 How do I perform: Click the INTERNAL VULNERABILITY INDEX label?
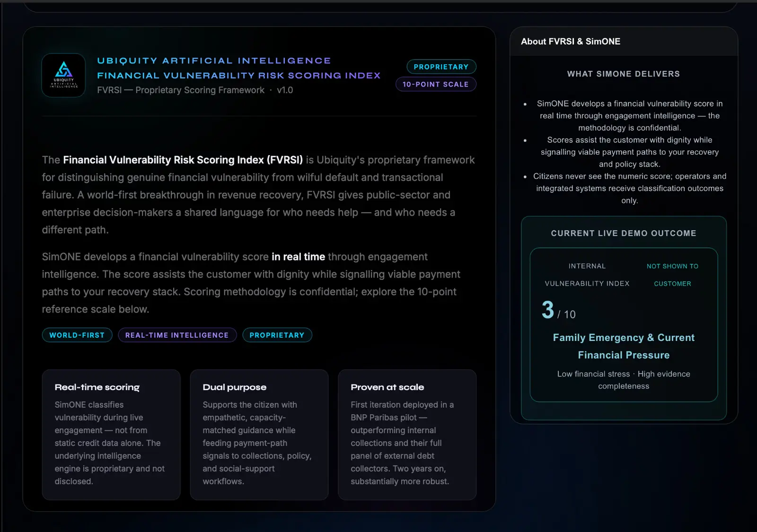(x=587, y=275)
